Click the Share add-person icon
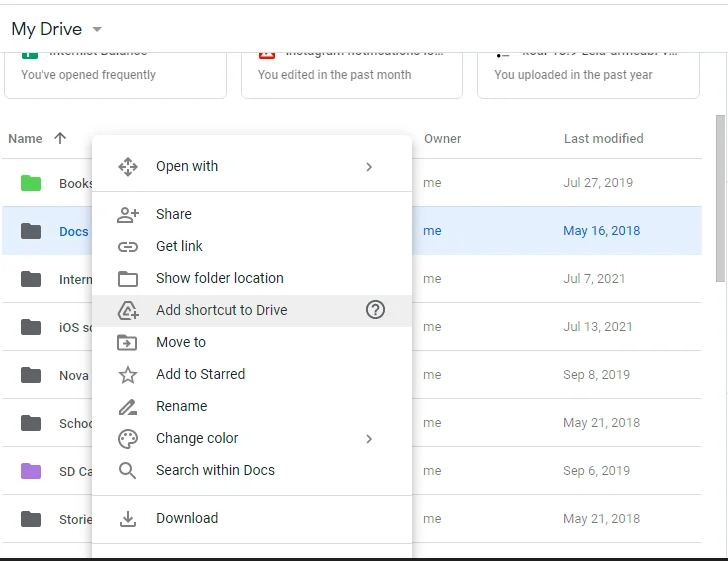Screen dimensions: 728x561 coord(128,215)
